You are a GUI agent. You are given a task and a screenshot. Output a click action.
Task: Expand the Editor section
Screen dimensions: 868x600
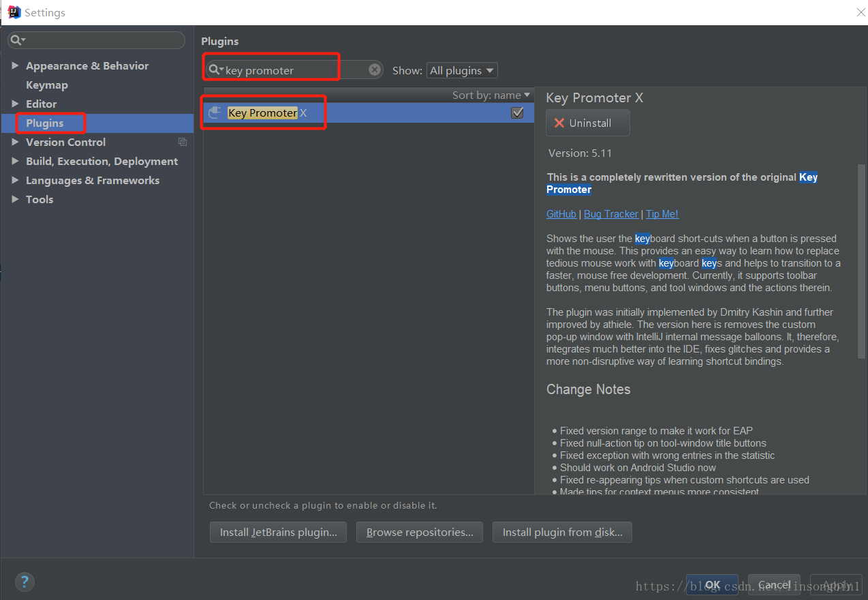coord(16,104)
